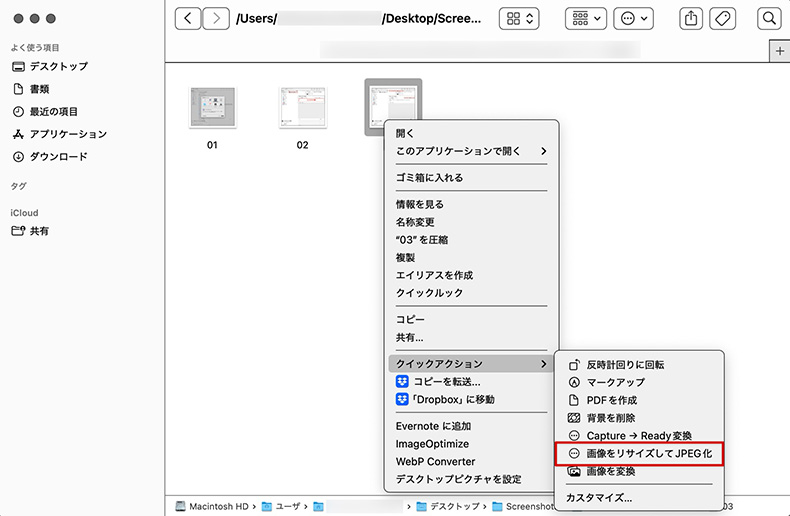Click Macintosh HD in the path bar
790x516 pixels.
coord(212,506)
